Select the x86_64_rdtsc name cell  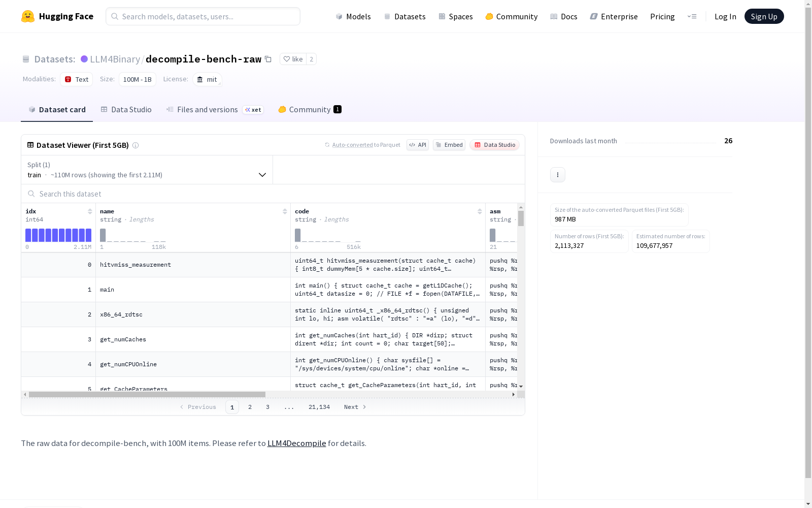pos(193,314)
